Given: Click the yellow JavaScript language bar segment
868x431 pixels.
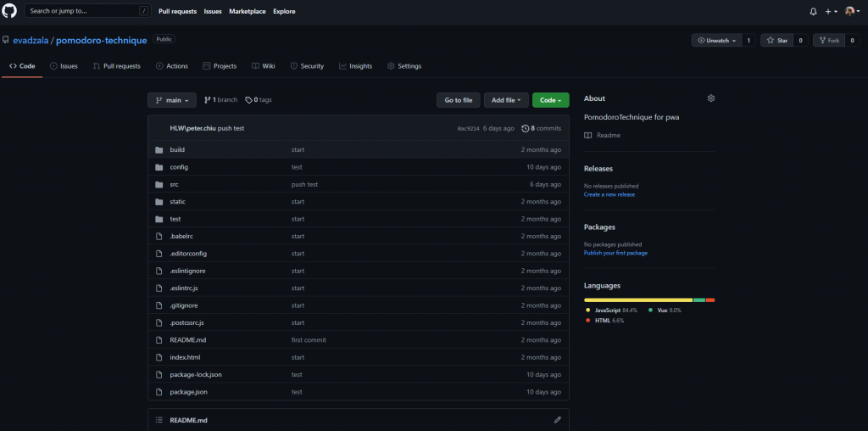Looking at the screenshot, I should pyautogui.click(x=638, y=299).
